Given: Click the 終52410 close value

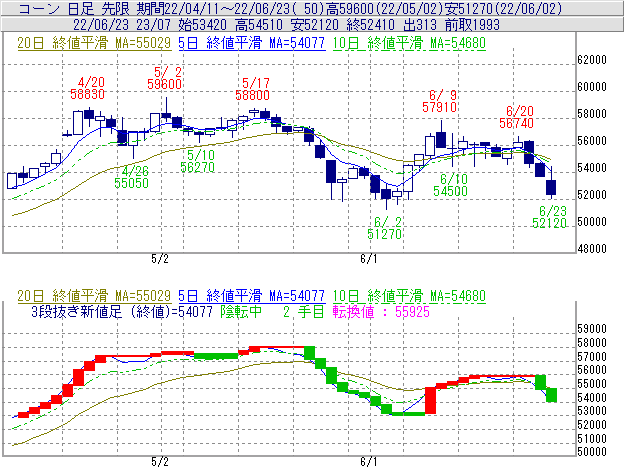Looking at the screenshot, I should (371, 25).
